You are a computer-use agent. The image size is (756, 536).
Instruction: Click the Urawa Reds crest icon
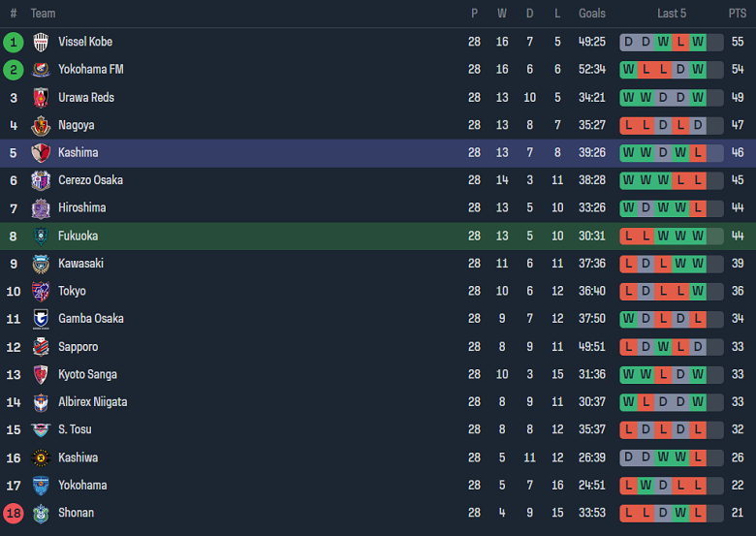41,97
